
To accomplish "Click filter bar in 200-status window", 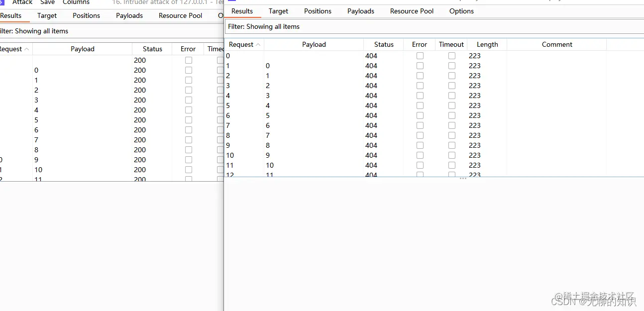I will point(111,31).
